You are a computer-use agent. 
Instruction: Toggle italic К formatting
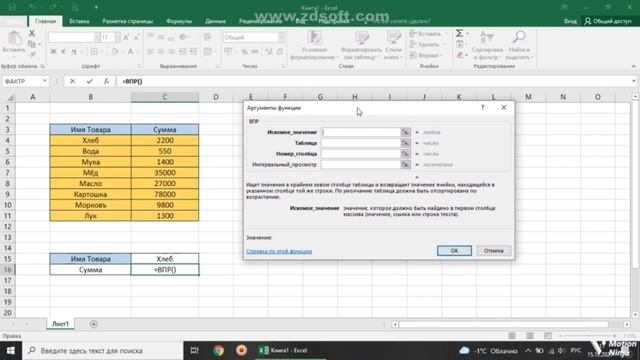pos(63,51)
